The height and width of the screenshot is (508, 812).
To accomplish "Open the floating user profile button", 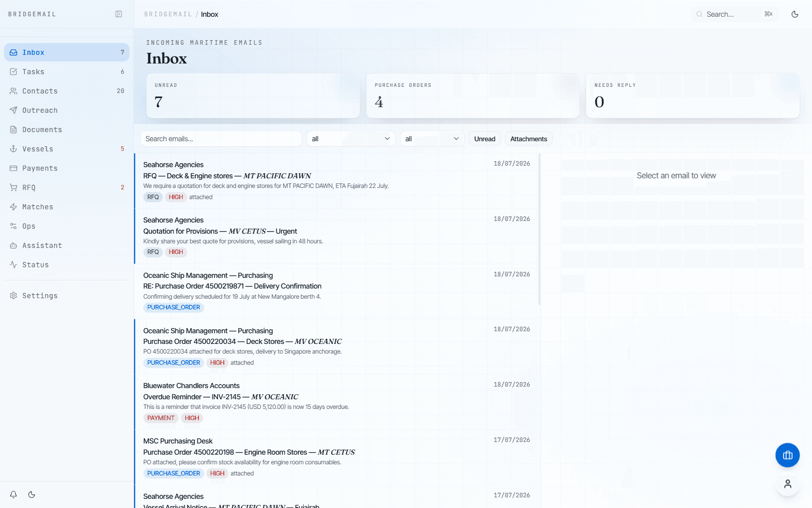I will 788,484.
